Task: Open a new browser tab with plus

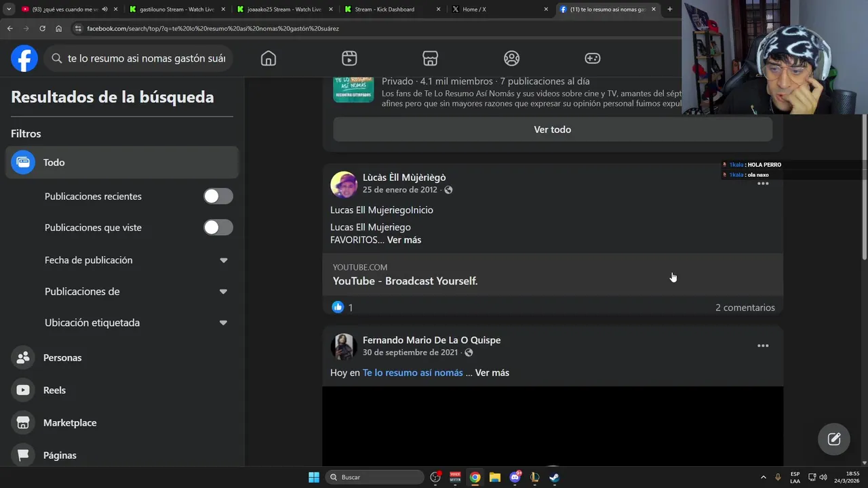Action: point(669,9)
